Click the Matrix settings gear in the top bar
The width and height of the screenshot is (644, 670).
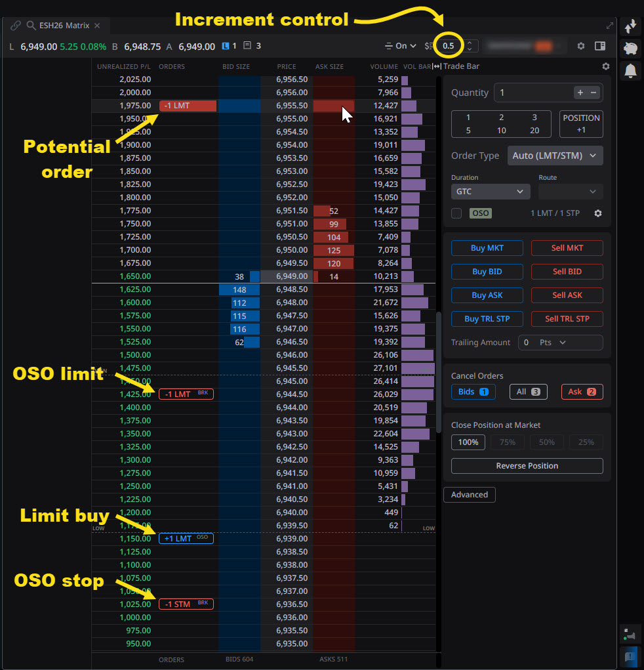coord(580,46)
